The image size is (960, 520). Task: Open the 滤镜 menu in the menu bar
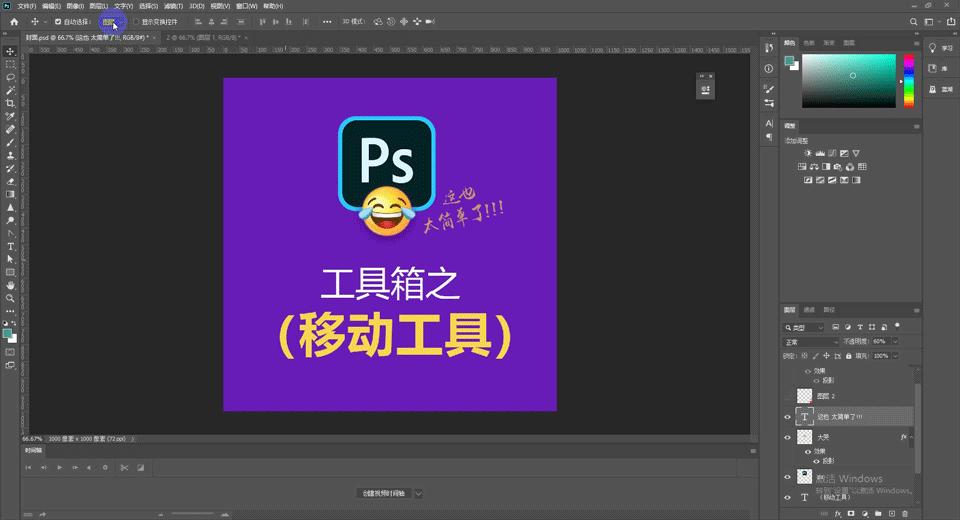[171, 6]
